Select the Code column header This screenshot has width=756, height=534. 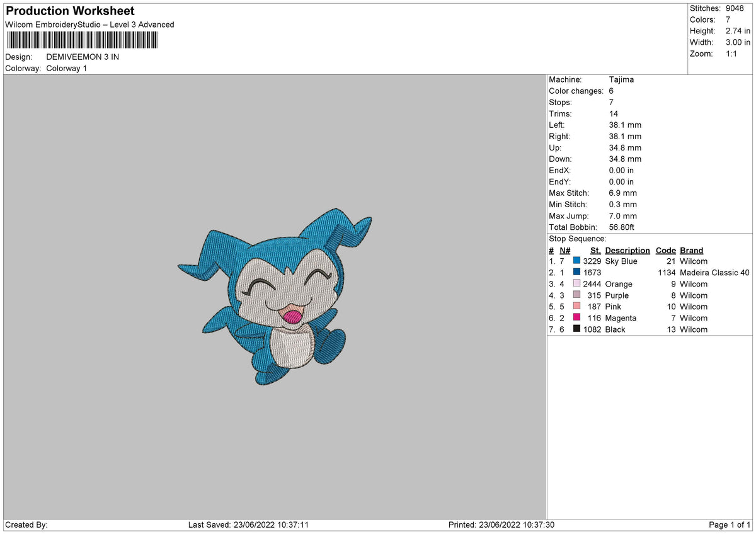tap(665, 251)
